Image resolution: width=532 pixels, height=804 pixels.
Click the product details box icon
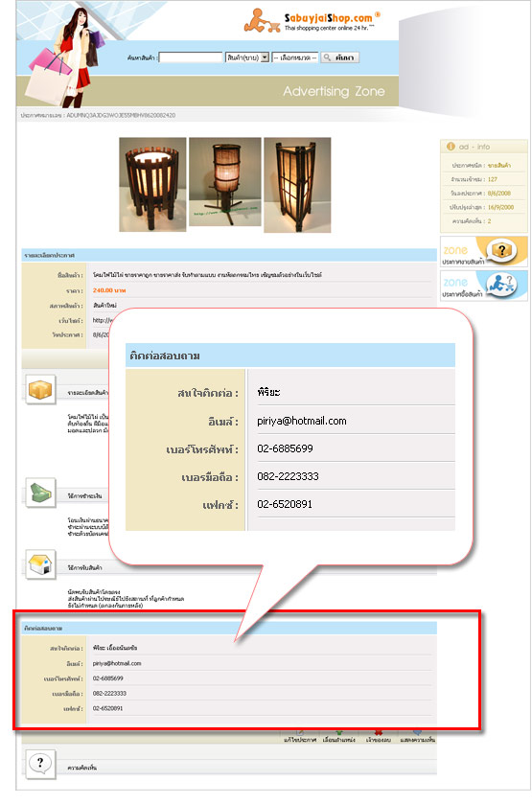click(40, 391)
